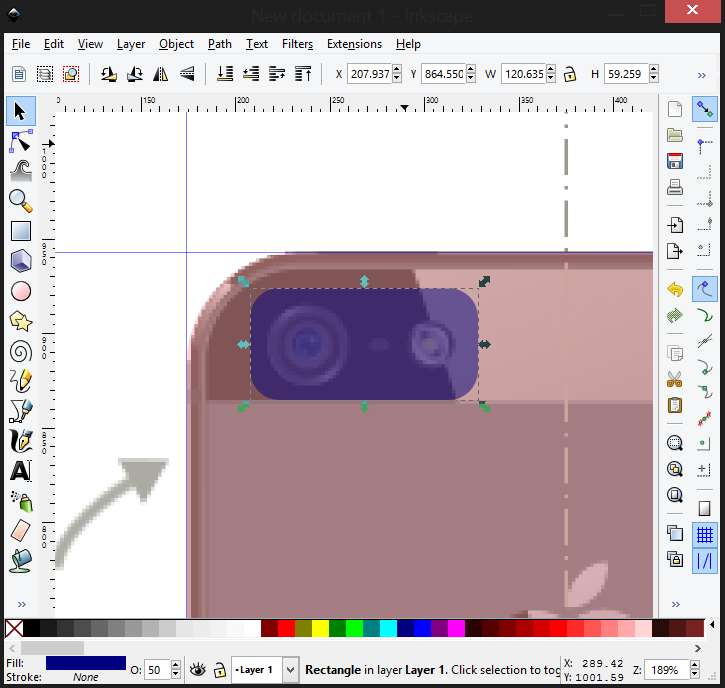Rotate selection 90 degrees clockwise

coord(135,74)
